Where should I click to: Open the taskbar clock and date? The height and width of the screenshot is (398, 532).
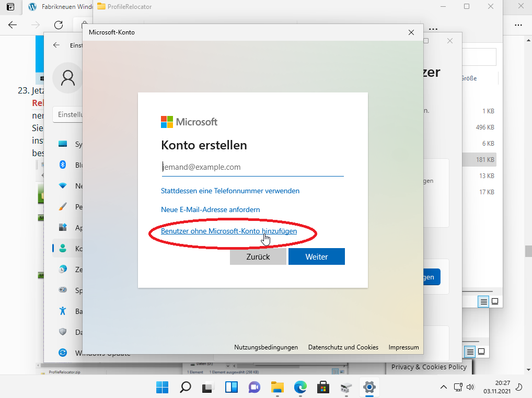point(497,387)
